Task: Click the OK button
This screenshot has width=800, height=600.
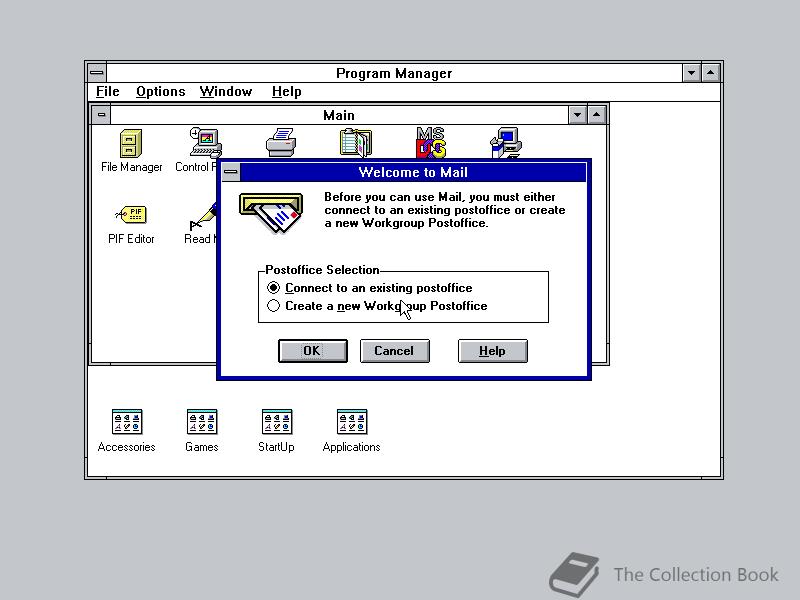Action: (313, 351)
